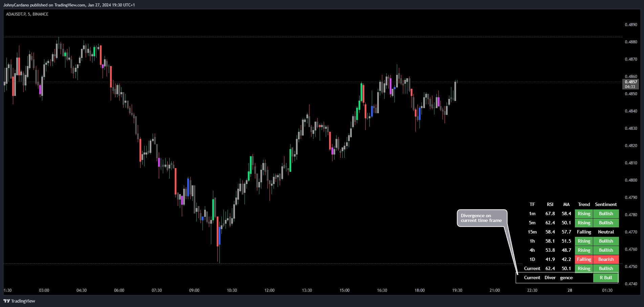Click the 1h row Bullish sentiment cell
Viewport: 644px width, 307px height.
pyautogui.click(x=606, y=241)
